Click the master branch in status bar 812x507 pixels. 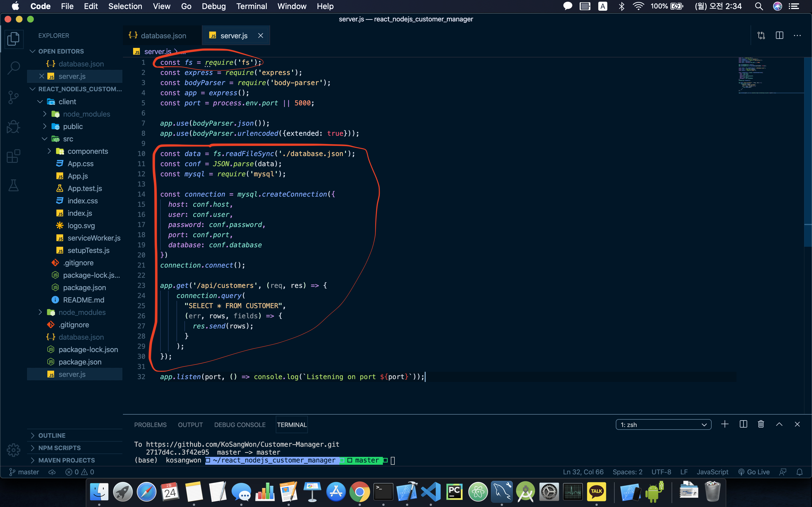(24, 472)
